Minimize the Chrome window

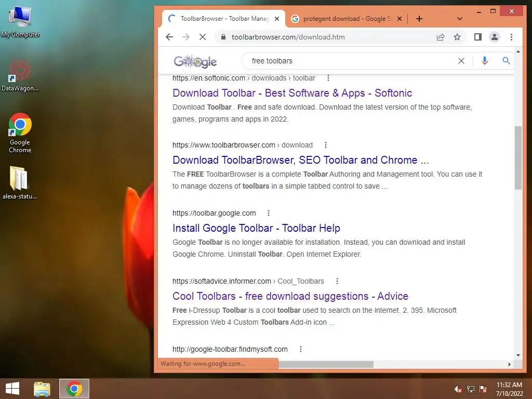pyautogui.click(x=478, y=11)
